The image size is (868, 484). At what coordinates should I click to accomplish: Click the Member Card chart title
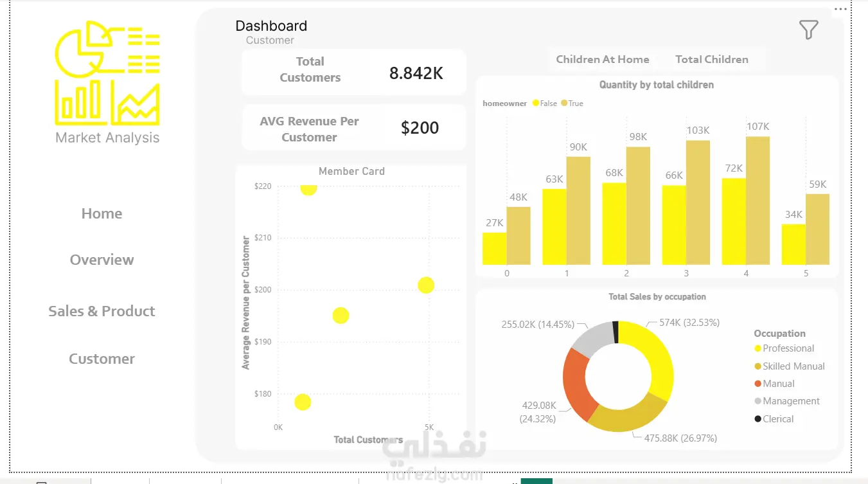point(351,172)
